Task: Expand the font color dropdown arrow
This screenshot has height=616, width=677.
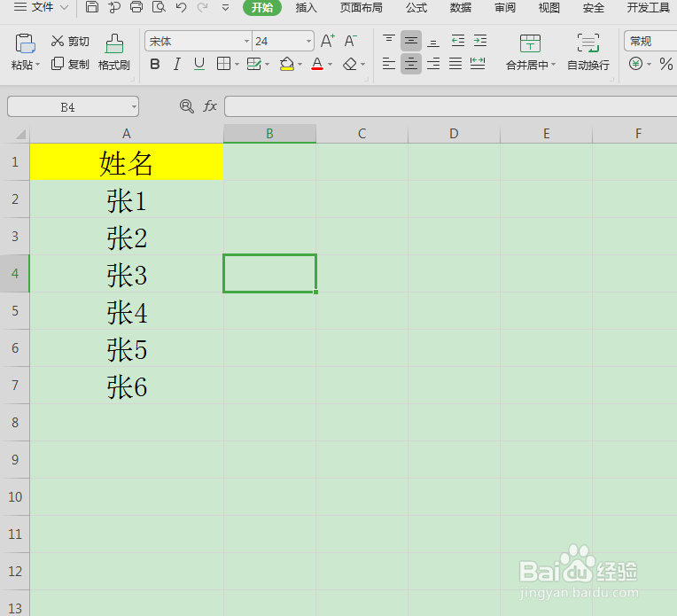Action: click(x=330, y=65)
